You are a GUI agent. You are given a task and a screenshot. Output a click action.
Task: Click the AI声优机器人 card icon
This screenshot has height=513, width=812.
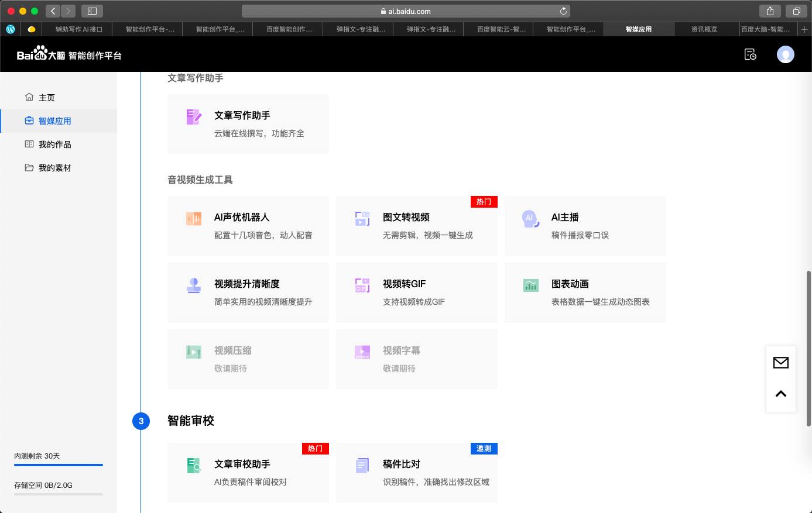[194, 219]
